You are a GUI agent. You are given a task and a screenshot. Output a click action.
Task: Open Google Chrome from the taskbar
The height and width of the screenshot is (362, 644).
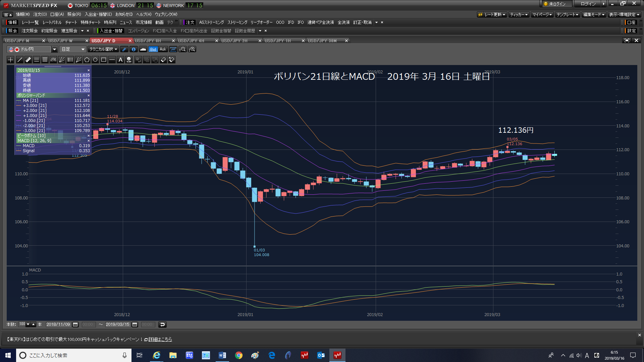coord(238,355)
